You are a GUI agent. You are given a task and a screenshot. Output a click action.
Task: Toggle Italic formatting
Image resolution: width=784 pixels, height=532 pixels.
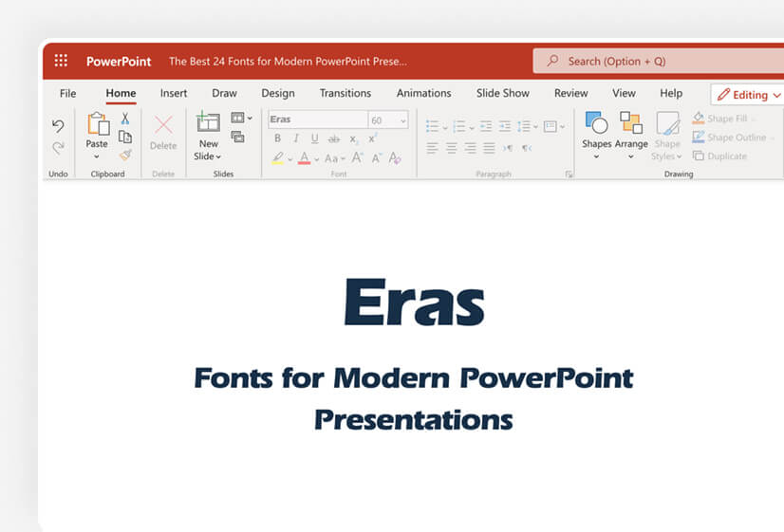coord(296,138)
